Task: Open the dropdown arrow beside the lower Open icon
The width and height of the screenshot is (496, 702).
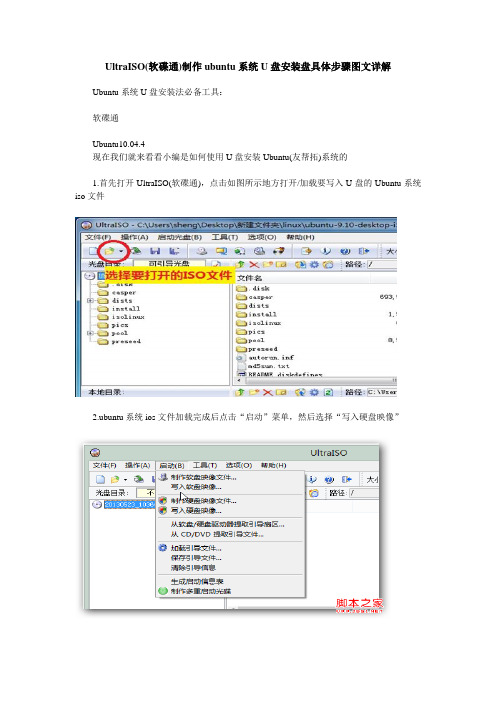Action: tap(125, 480)
